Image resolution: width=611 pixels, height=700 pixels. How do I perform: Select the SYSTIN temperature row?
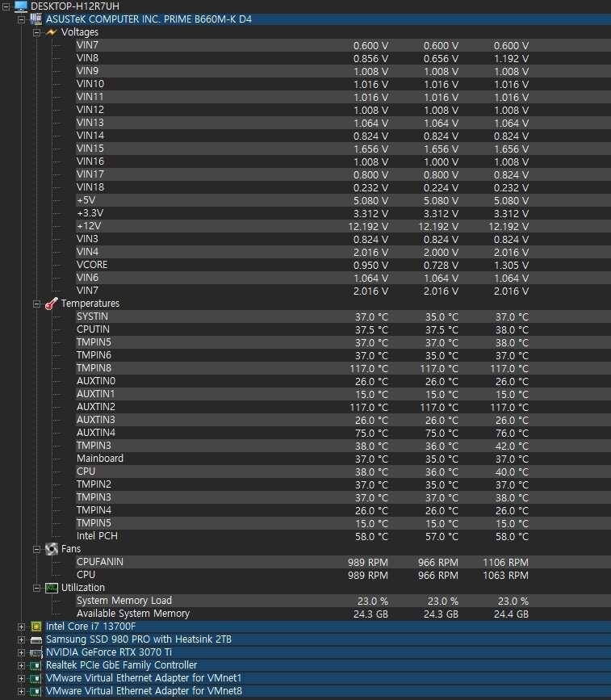[x=343, y=317]
